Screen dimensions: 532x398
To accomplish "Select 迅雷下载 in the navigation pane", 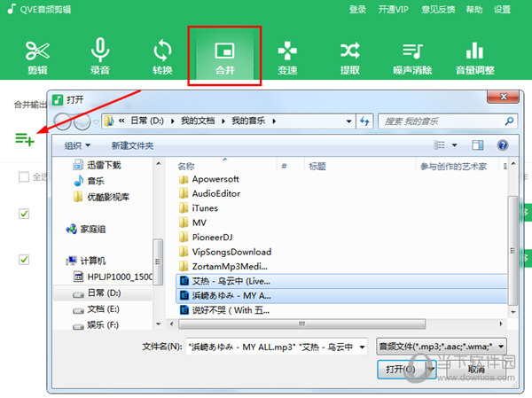I will point(97,165).
